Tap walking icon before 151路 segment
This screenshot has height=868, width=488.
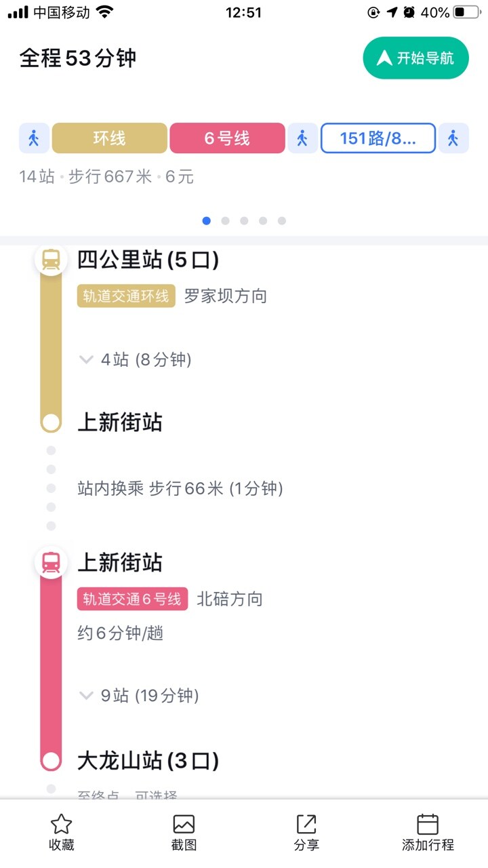click(302, 138)
